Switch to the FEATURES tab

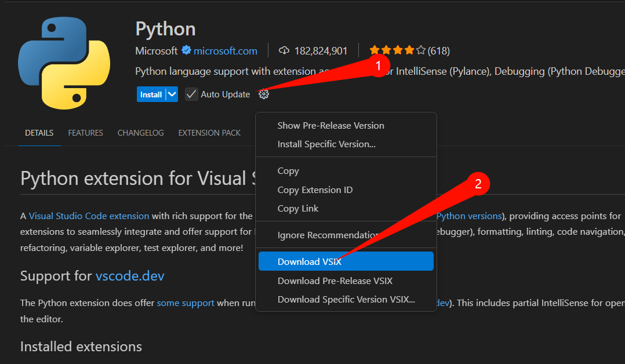(85, 133)
